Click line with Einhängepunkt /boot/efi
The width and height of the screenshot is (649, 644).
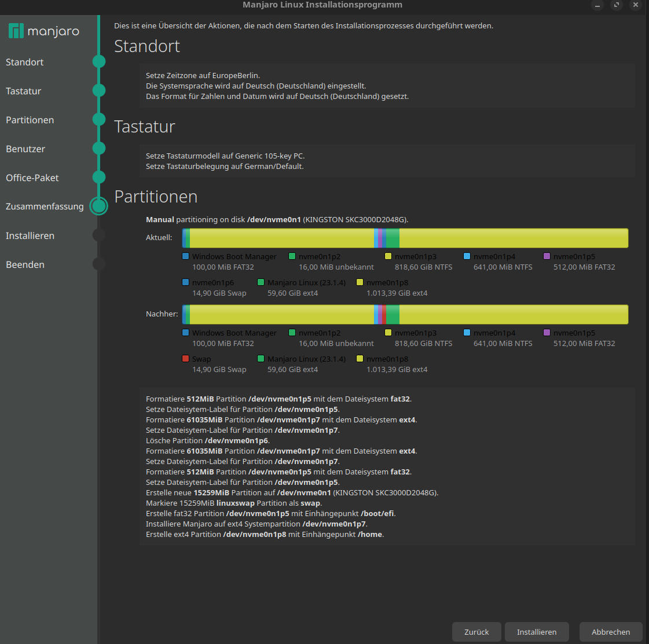pyautogui.click(x=271, y=513)
